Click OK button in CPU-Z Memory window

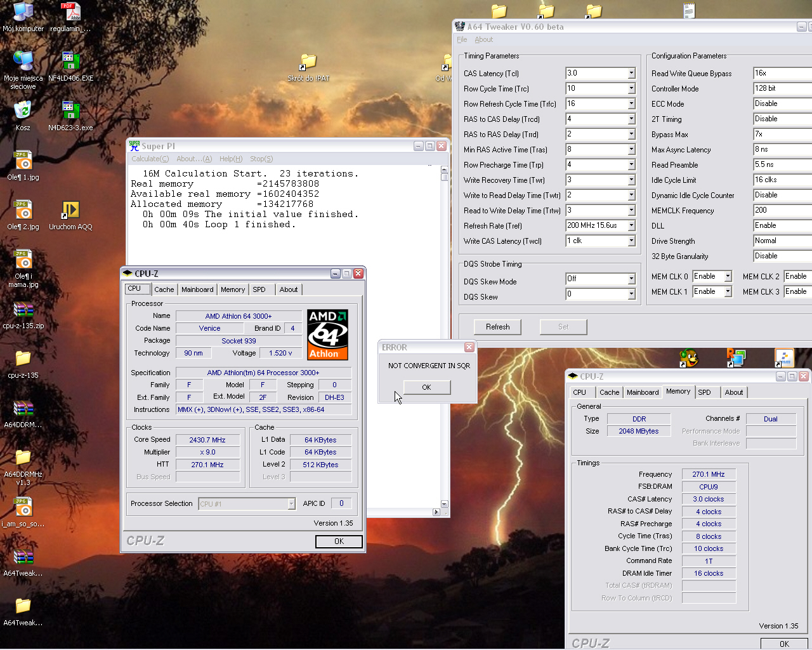(785, 644)
